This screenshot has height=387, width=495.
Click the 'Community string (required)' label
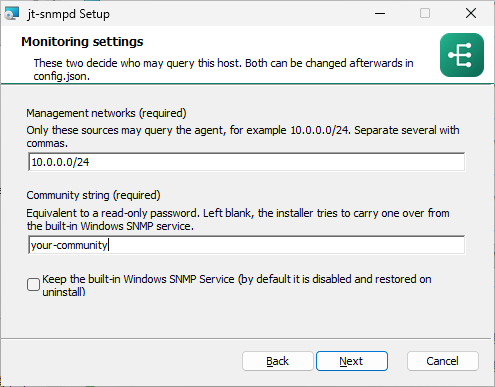[93, 195]
